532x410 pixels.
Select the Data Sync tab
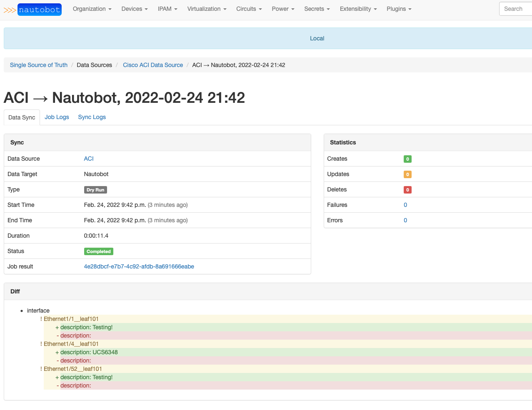(22, 117)
